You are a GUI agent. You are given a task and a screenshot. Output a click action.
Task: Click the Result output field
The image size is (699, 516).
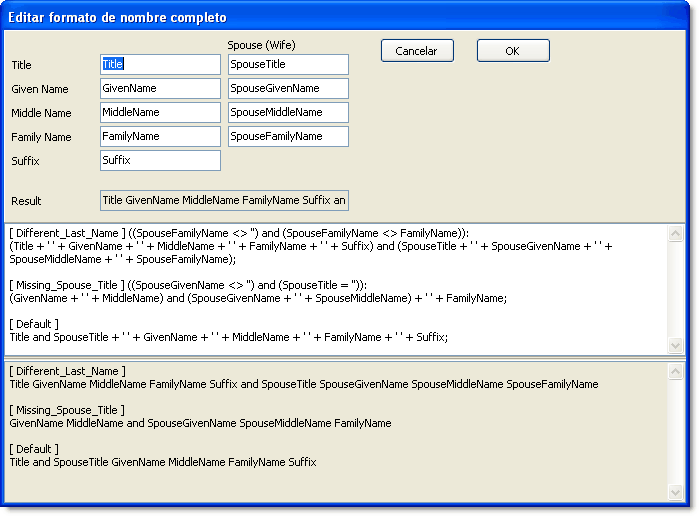(224, 200)
